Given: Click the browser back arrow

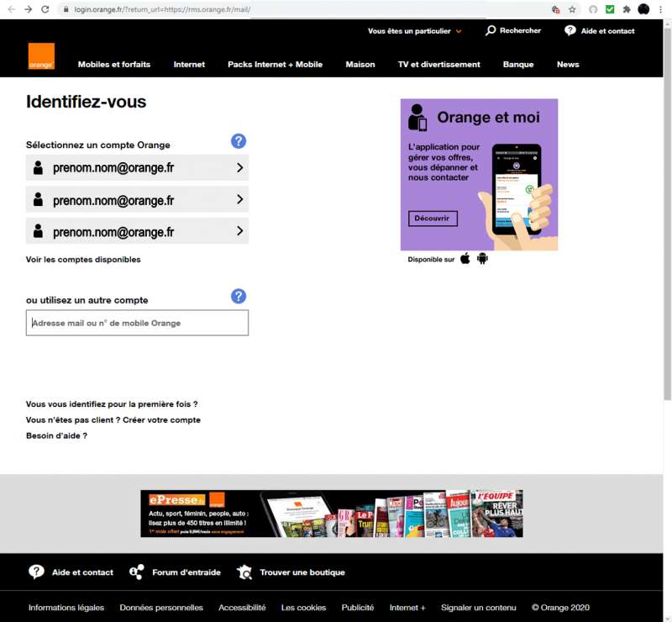Looking at the screenshot, I should [x=12, y=9].
